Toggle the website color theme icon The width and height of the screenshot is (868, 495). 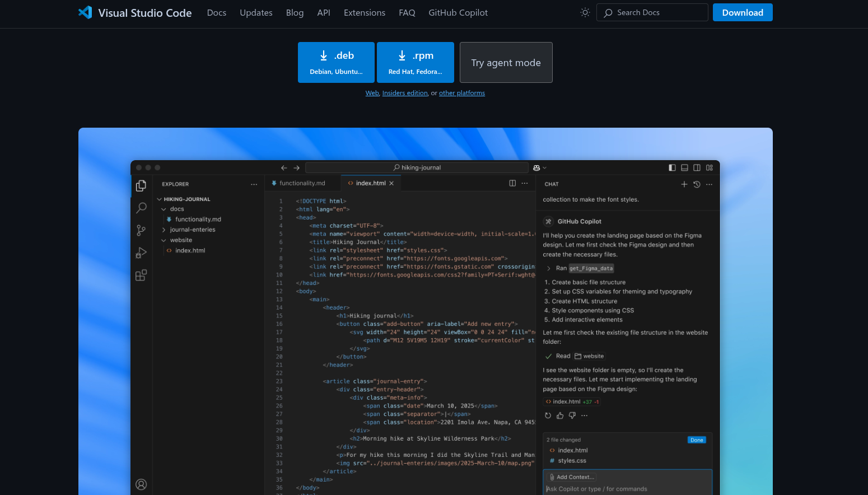coord(585,12)
